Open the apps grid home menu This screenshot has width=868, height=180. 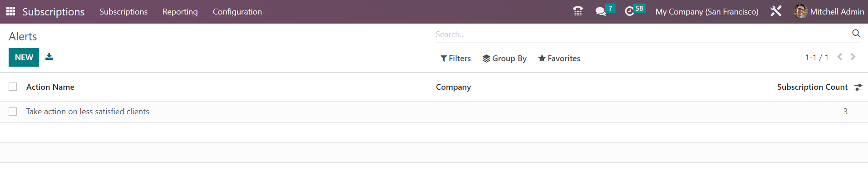coord(10,11)
